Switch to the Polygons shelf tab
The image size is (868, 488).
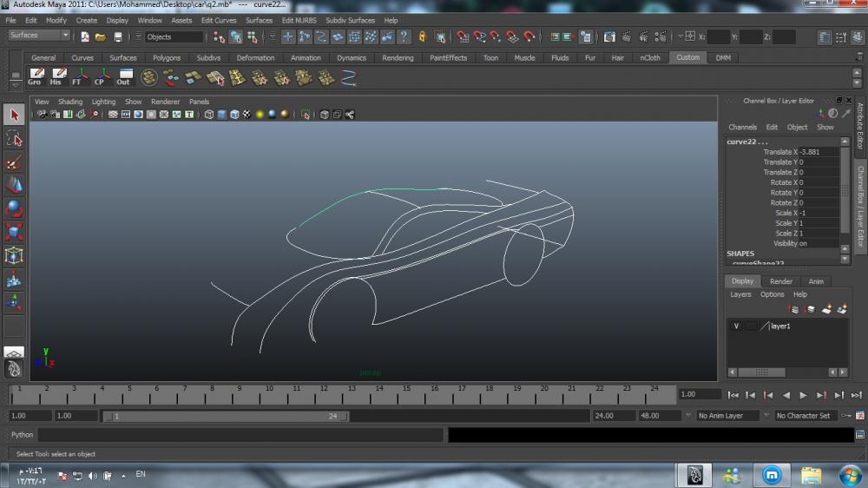pos(166,58)
